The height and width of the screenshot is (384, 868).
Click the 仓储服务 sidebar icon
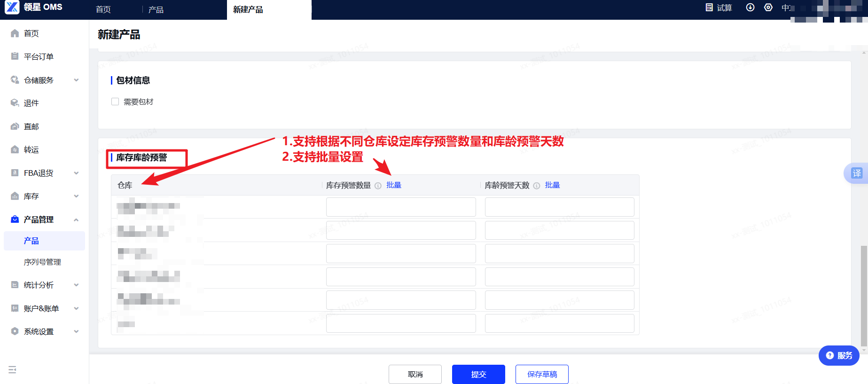pyautogui.click(x=15, y=80)
